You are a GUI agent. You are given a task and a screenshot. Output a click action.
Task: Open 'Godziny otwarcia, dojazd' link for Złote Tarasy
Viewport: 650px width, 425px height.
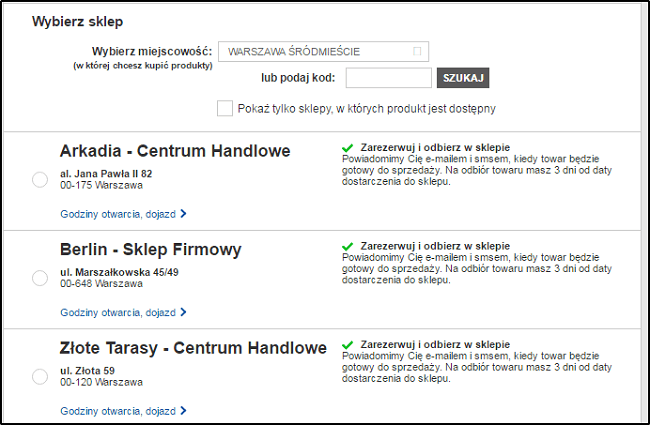[118, 410]
